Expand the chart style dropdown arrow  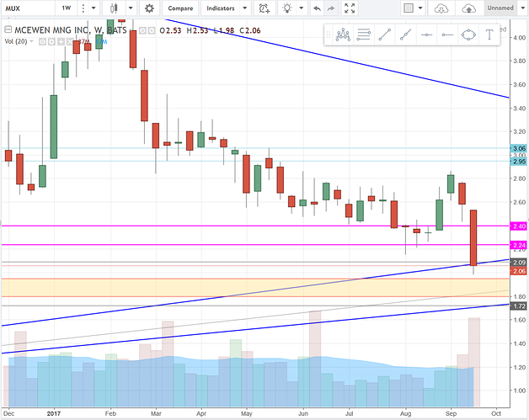tap(131, 8)
